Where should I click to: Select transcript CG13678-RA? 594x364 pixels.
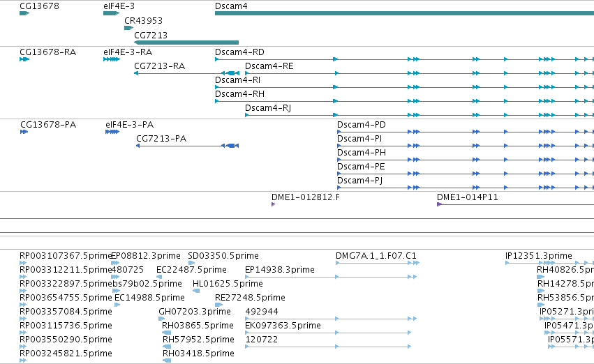coord(47,52)
